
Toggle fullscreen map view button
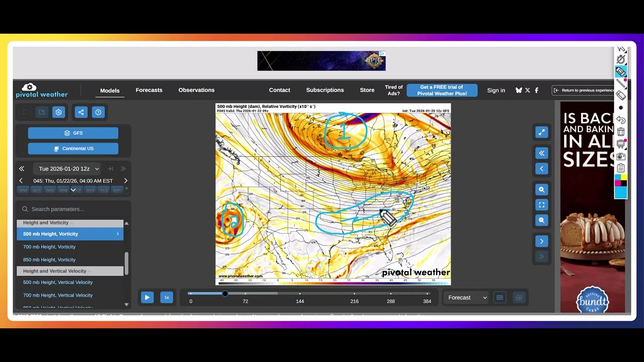pyautogui.click(x=541, y=205)
